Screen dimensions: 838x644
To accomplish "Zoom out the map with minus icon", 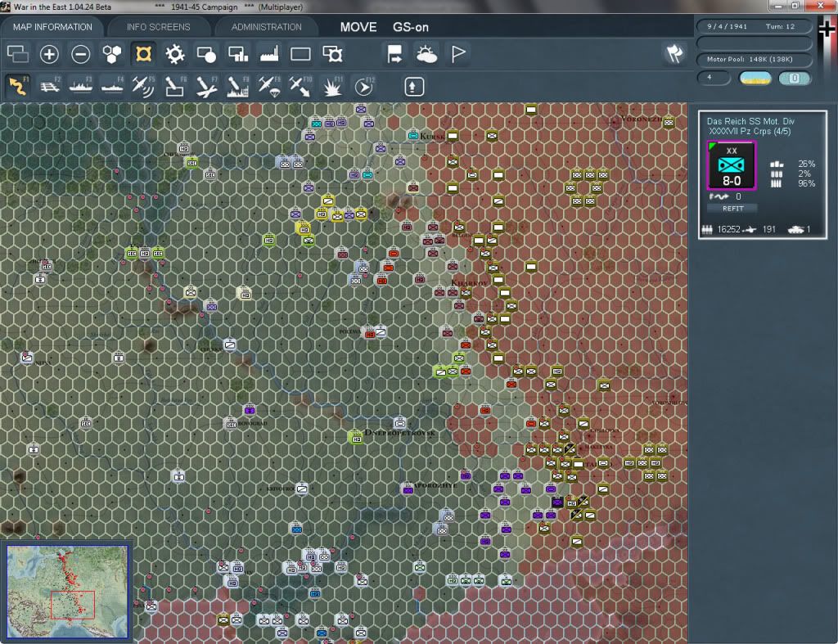I will pos(81,54).
